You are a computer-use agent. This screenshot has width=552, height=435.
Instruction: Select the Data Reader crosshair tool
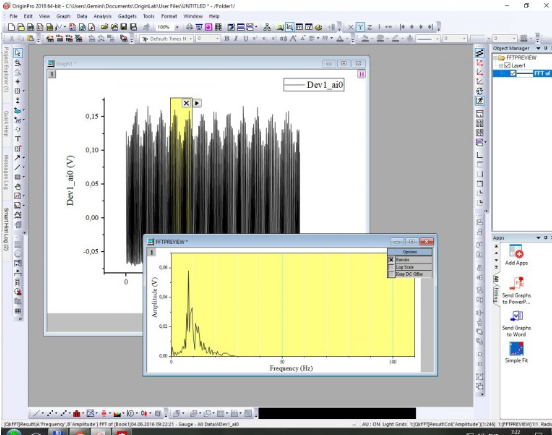[18, 82]
